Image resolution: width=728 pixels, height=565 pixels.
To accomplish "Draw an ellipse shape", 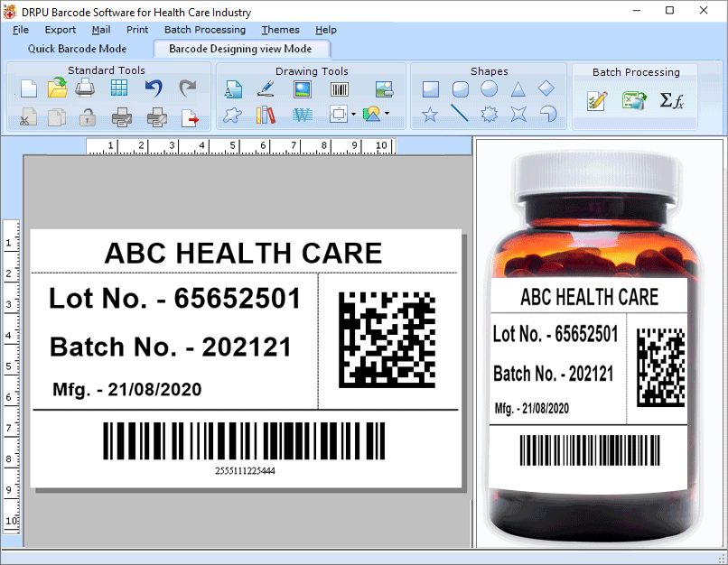I will point(489,88).
